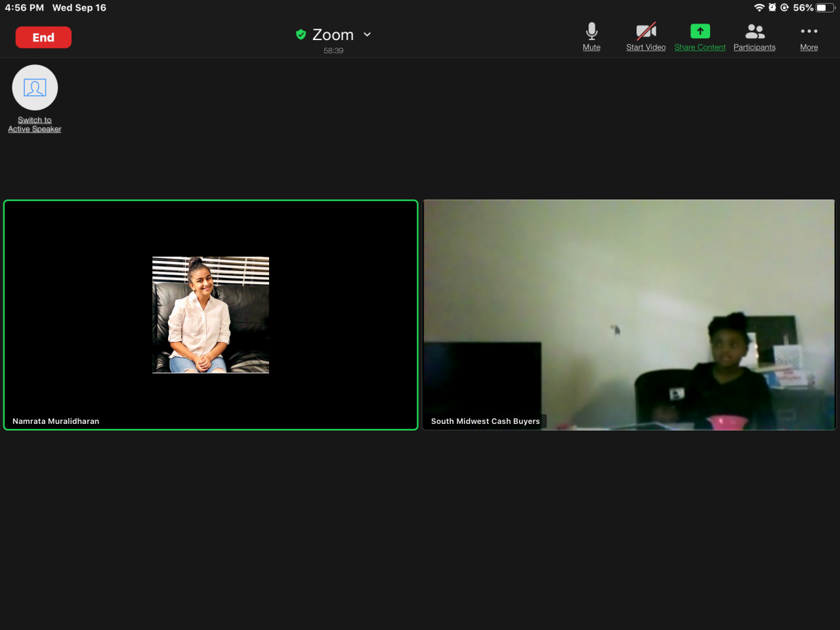Click the Namrata Muralidharan name label

(56, 421)
